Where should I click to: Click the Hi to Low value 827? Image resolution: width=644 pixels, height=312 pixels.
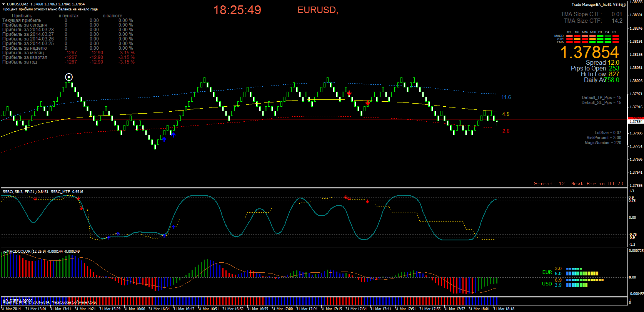(614, 74)
